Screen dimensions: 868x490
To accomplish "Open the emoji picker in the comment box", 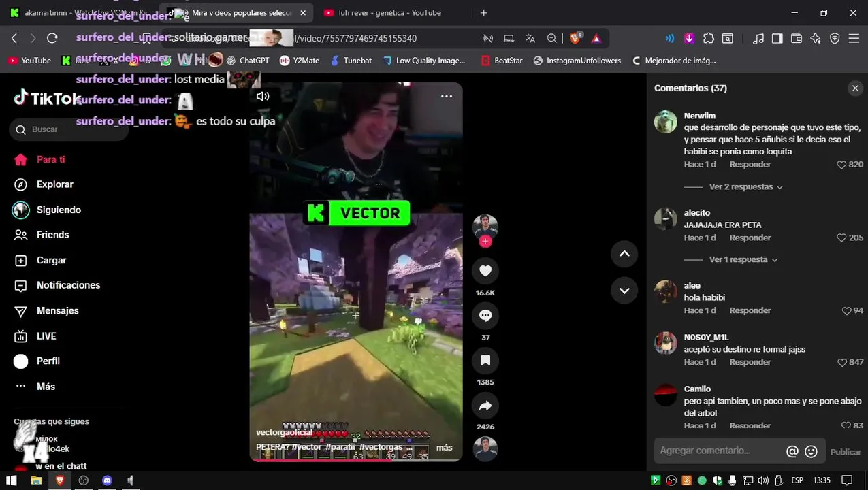I will pos(811,451).
